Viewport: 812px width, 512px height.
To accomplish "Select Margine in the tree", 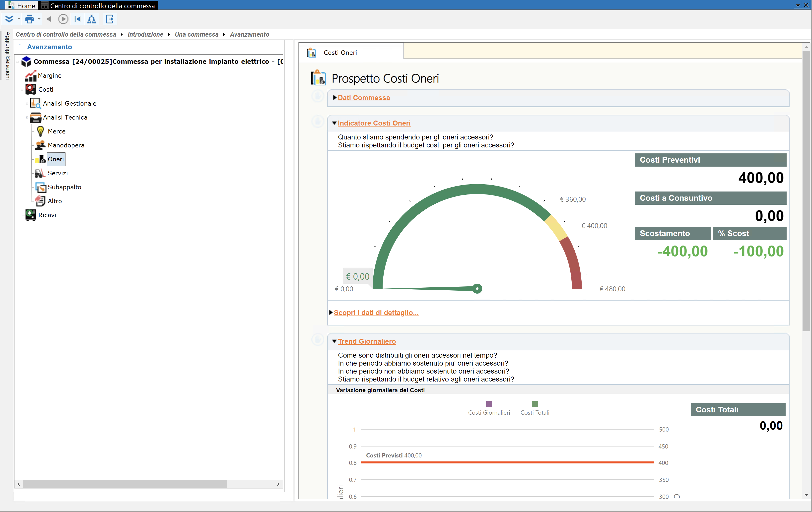I will pos(50,75).
